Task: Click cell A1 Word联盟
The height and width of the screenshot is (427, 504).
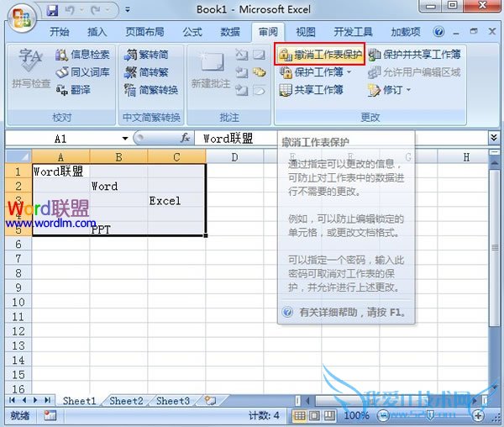Action: click(60, 171)
